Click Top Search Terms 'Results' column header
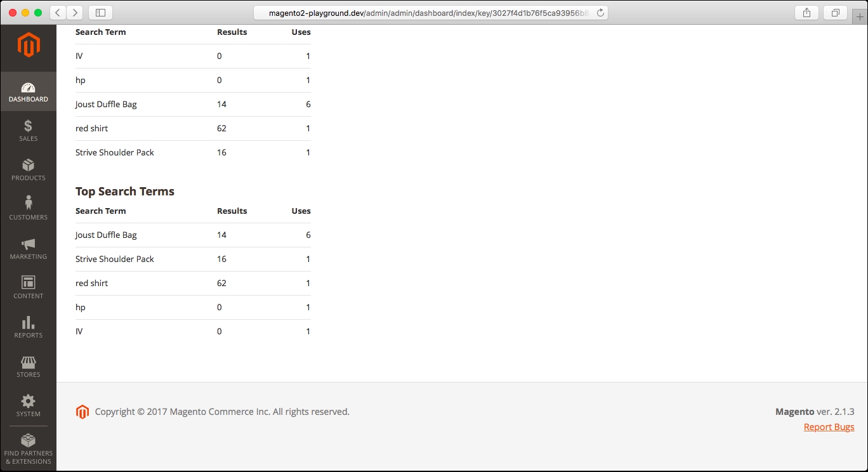The height and width of the screenshot is (472, 868). click(x=232, y=211)
